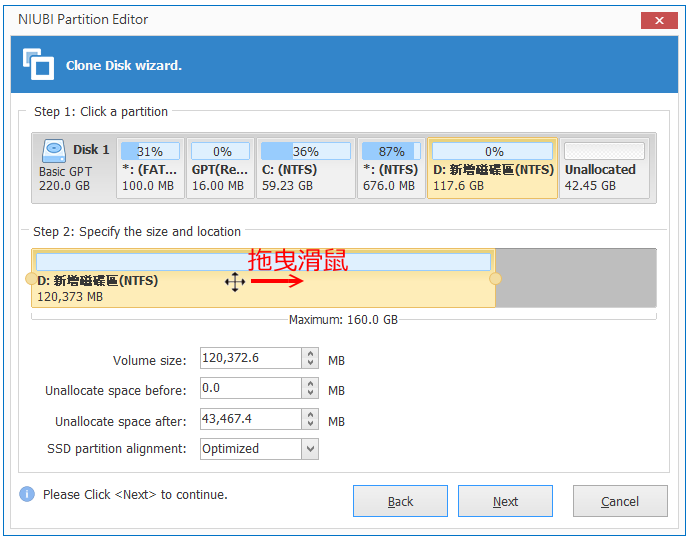Select the D: NTFS 117.6 GB partition

point(492,168)
